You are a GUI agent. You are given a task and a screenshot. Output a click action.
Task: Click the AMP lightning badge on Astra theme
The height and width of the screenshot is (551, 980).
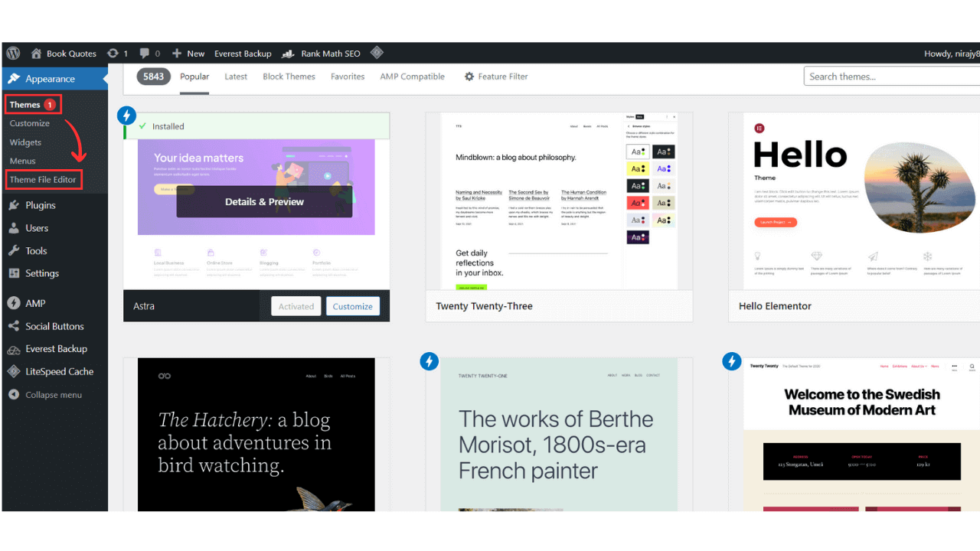[x=126, y=115]
